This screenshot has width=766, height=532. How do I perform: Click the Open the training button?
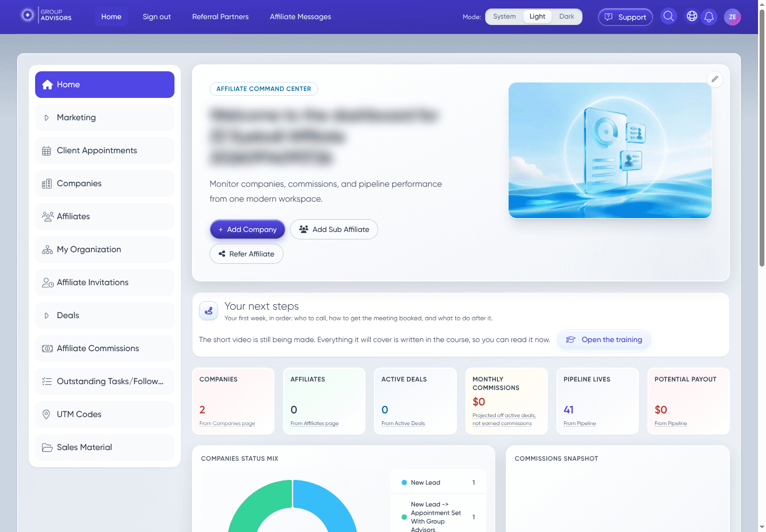click(x=604, y=339)
